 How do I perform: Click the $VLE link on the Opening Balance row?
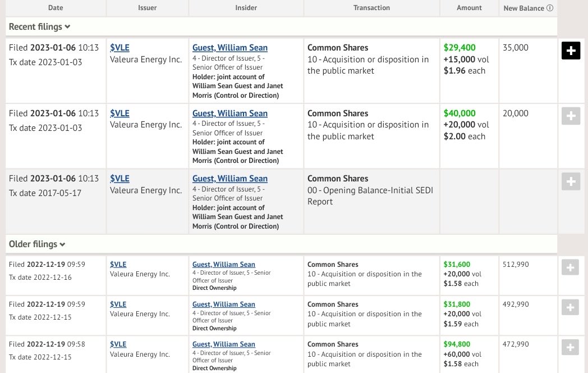click(x=119, y=178)
